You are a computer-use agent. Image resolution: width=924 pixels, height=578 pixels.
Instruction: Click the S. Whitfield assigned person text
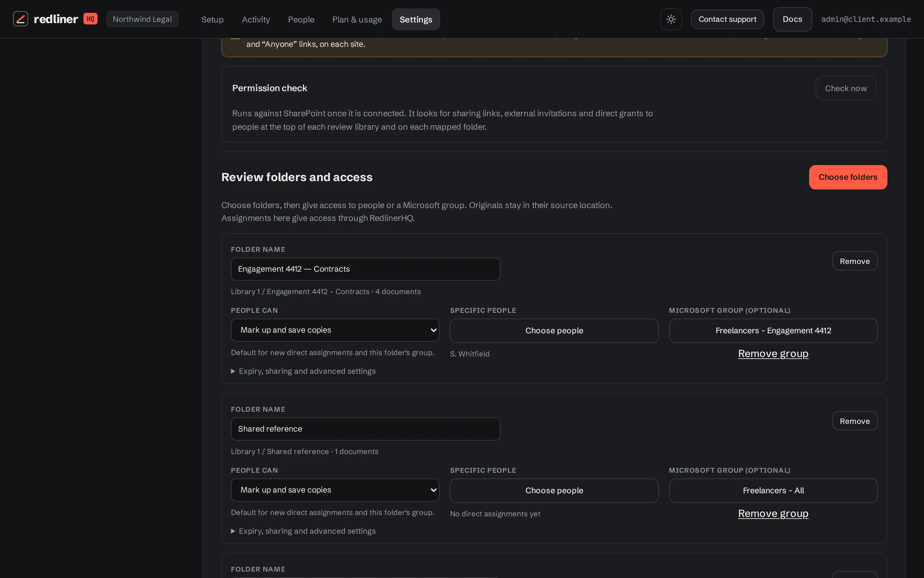[470, 354]
